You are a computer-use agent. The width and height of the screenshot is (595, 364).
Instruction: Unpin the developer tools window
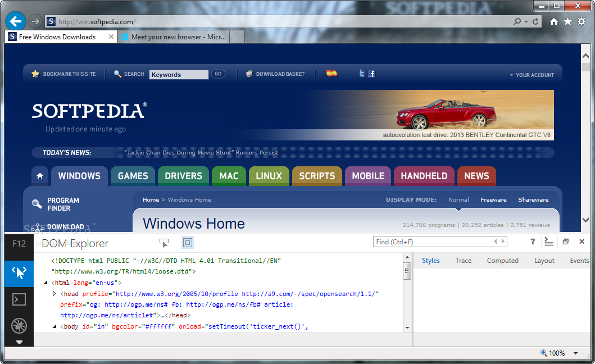coord(565,242)
